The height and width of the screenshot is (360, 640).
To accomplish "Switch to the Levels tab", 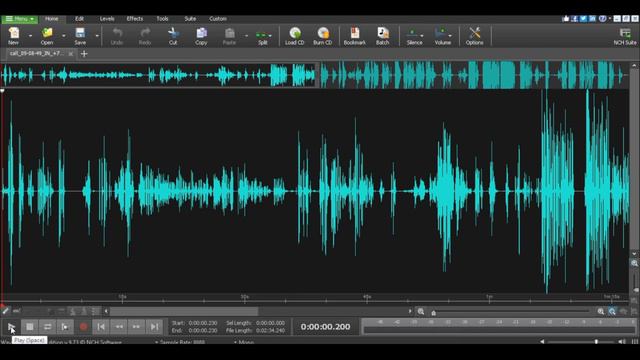I will 107,19.
